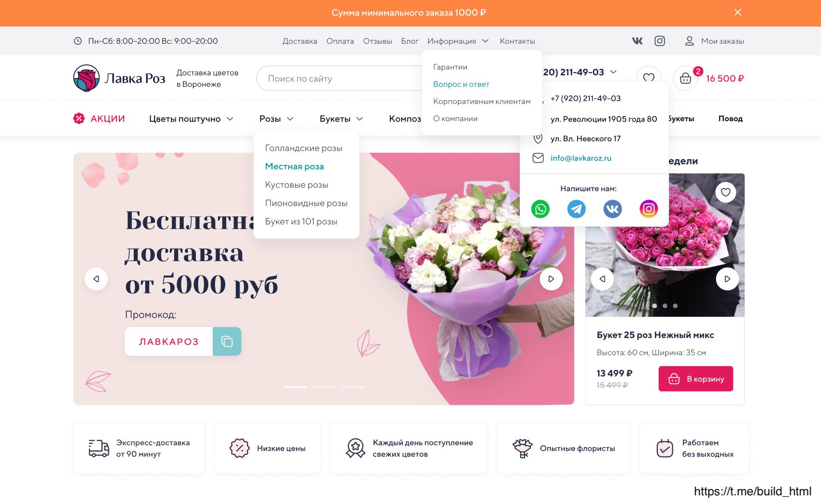Click the VK icon in top bar
The height and width of the screenshot is (504, 821).
[637, 41]
